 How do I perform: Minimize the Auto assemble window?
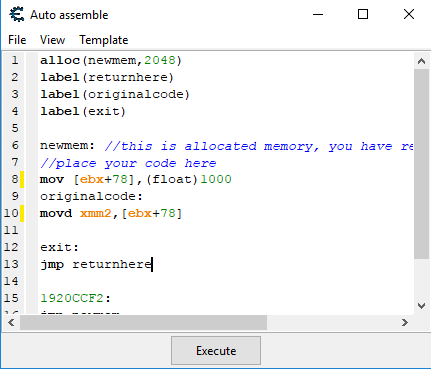pos(318,14)
